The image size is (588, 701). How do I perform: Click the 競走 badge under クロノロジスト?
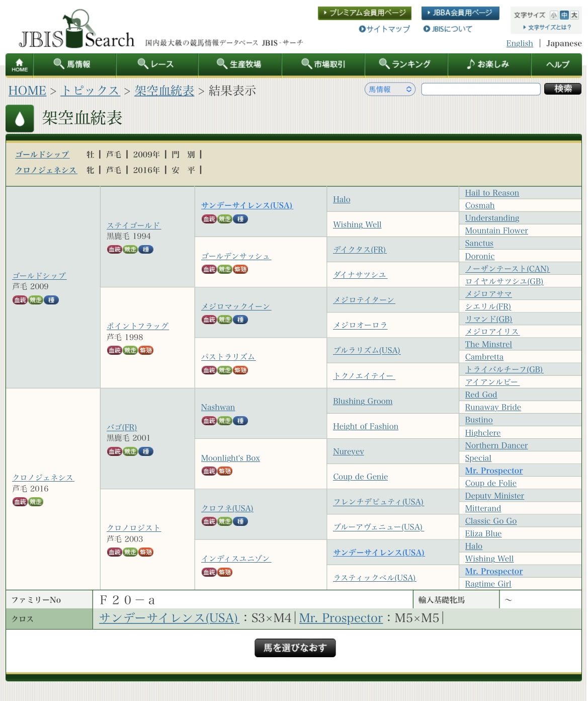[x=130, y=553]
